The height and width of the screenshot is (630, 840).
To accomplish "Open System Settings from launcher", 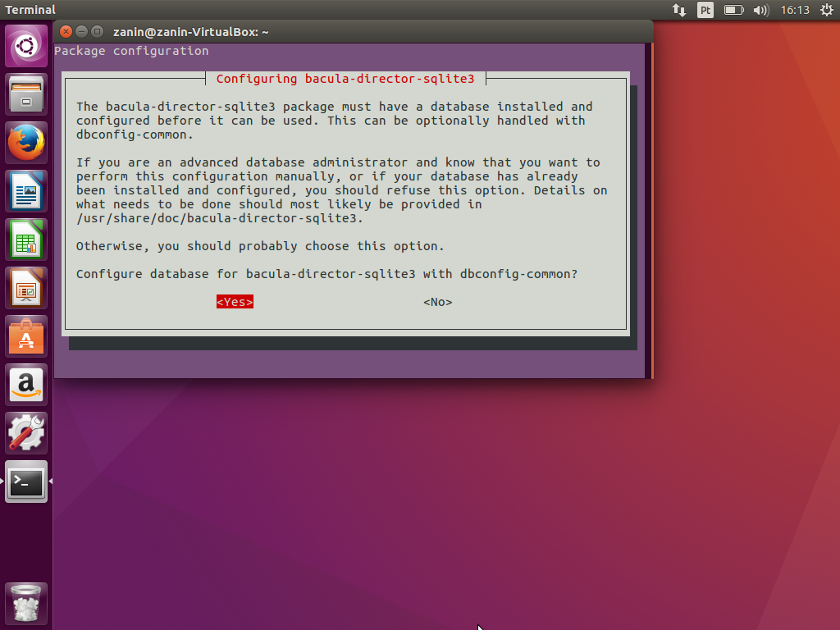I will (x=26, y=433).
